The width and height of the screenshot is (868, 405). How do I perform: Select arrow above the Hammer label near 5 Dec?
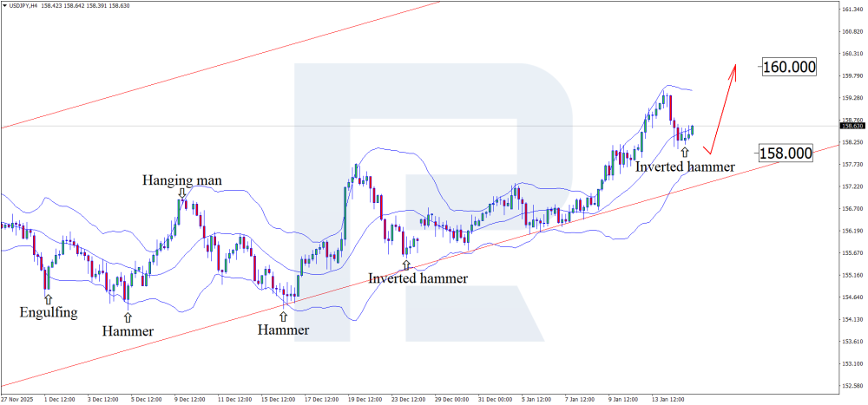tap(128, 317)
